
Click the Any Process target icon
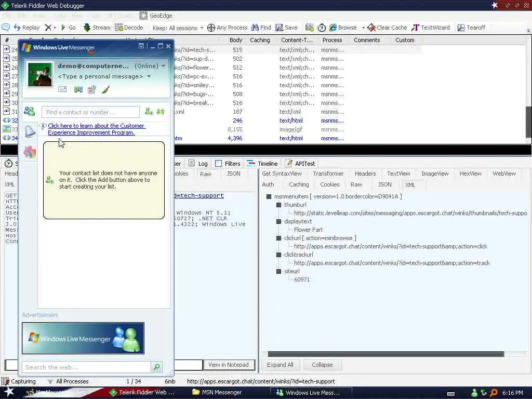211,28
